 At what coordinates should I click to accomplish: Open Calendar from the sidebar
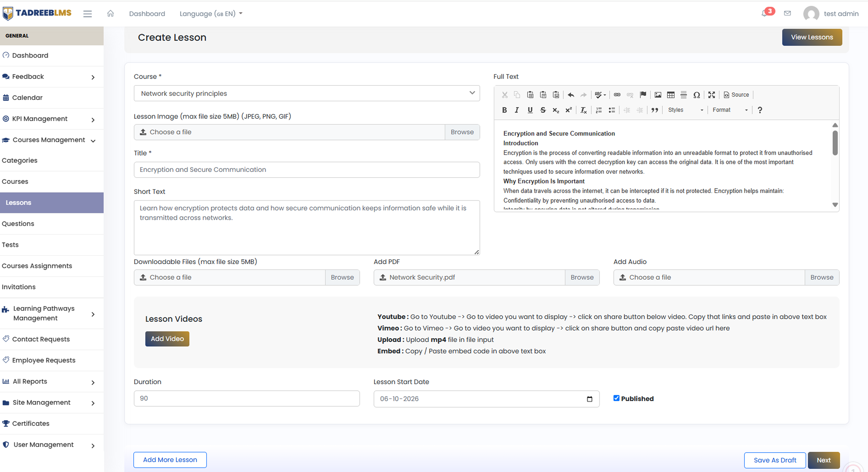pyautogui.click(x=52, y=98)
